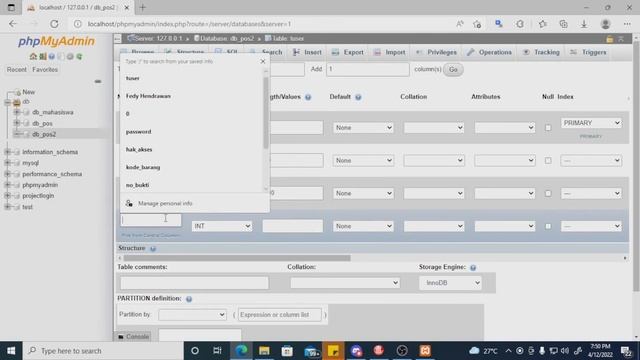Open navigation panel settings gear icon
640x360 pixels.
coord(70,56)
